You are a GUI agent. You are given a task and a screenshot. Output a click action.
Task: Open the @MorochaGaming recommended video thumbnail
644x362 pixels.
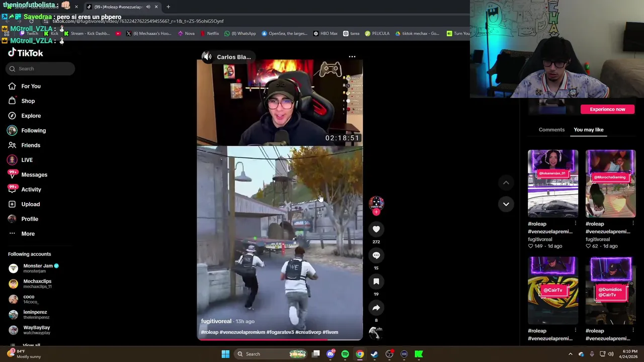610,184
